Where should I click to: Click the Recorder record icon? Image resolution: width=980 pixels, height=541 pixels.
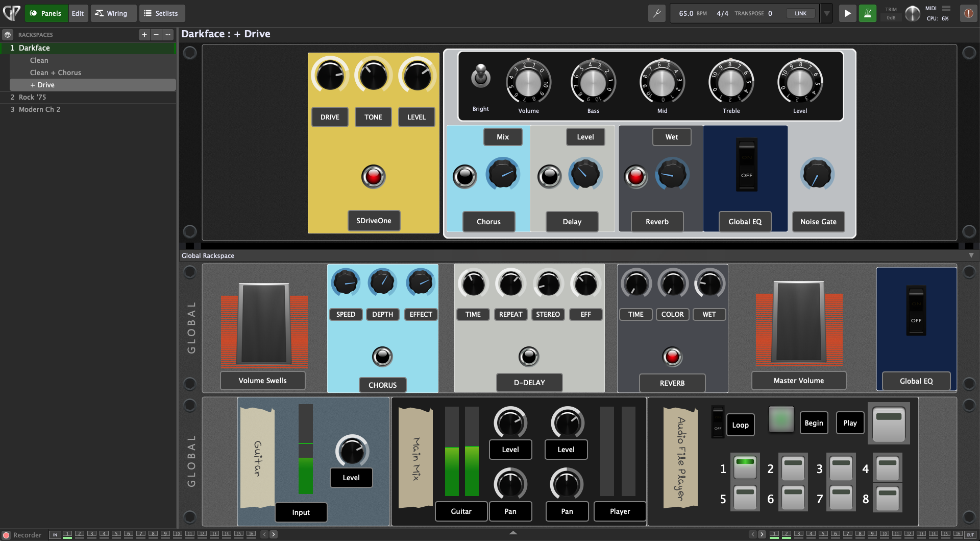6,535
